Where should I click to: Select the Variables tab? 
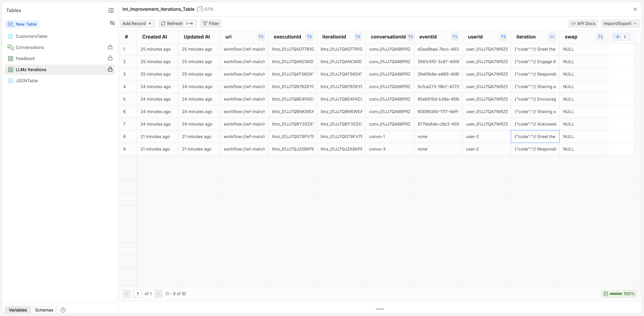click(x=18, y=310)
